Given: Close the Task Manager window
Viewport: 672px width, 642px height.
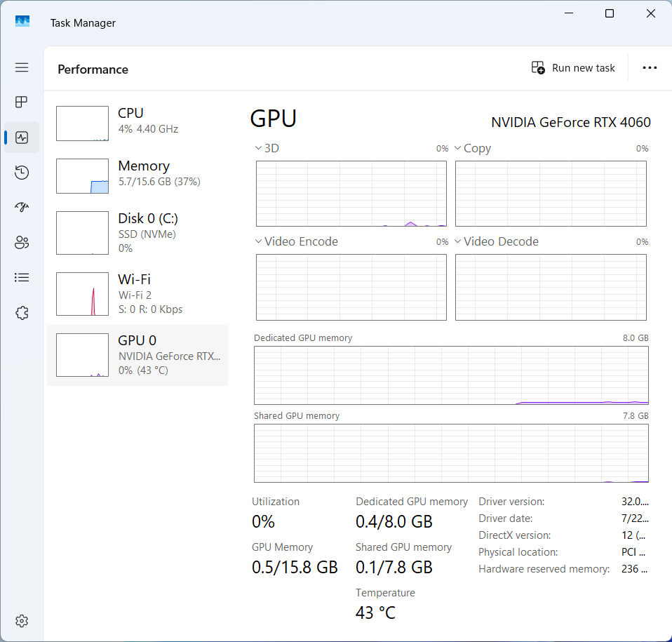Looking at the screenshot, I should (x=650, y=13).
